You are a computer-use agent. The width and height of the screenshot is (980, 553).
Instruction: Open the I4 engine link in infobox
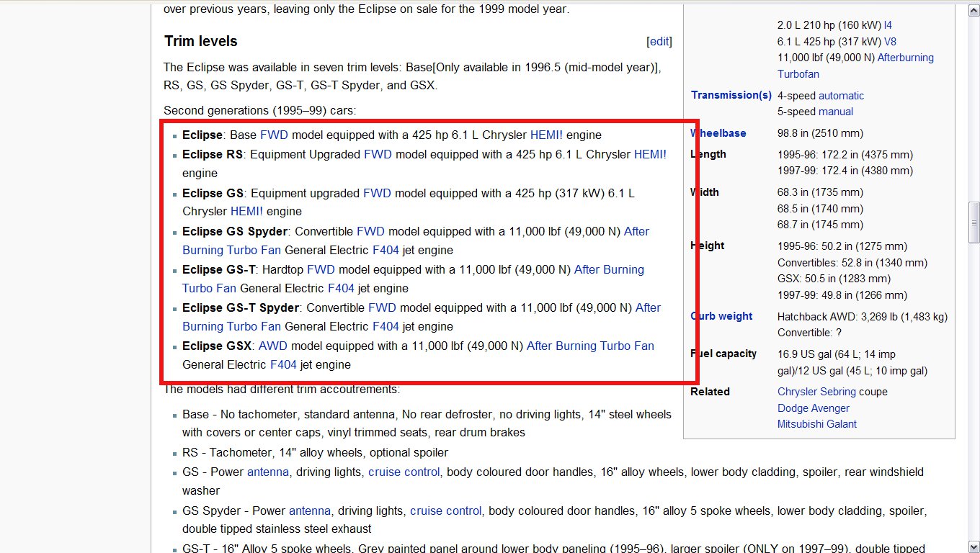(x=888, y=24)
